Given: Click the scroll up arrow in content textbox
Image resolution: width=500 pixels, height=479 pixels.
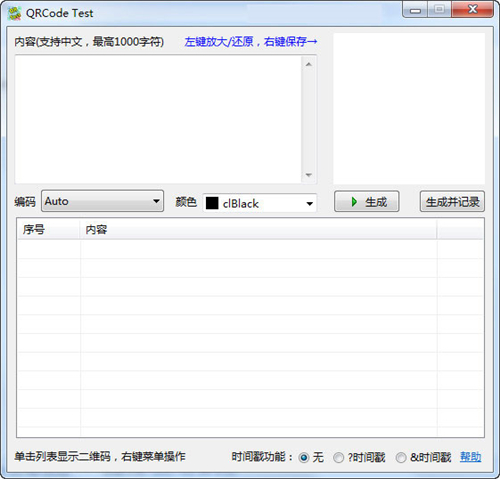Looking at the screenshot, I should [x=309, y=64].
